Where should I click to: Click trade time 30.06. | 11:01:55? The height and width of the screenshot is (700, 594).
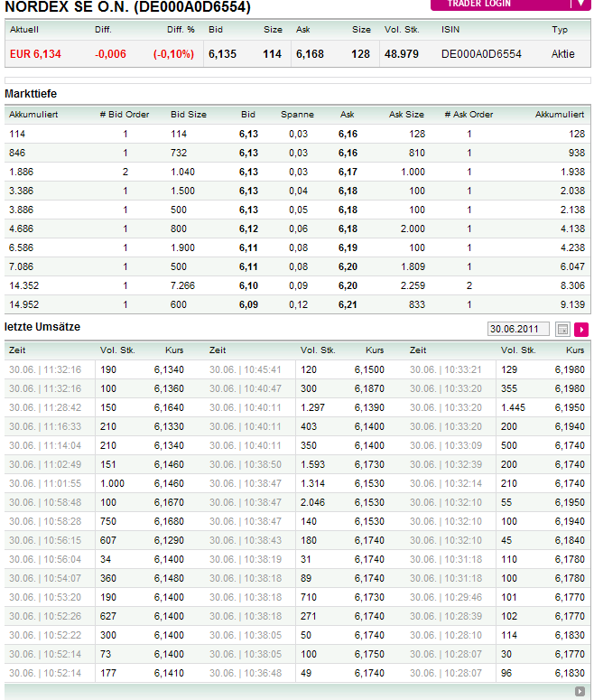[45, 483]
